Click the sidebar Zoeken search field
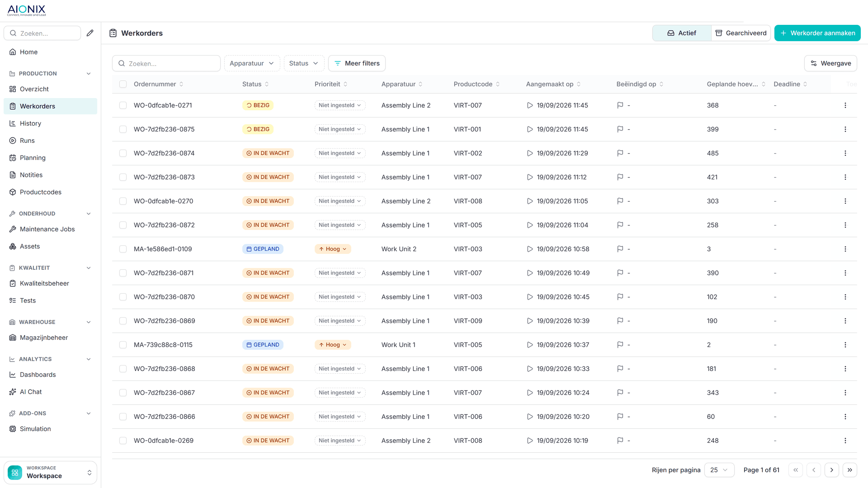 (42, 33)
